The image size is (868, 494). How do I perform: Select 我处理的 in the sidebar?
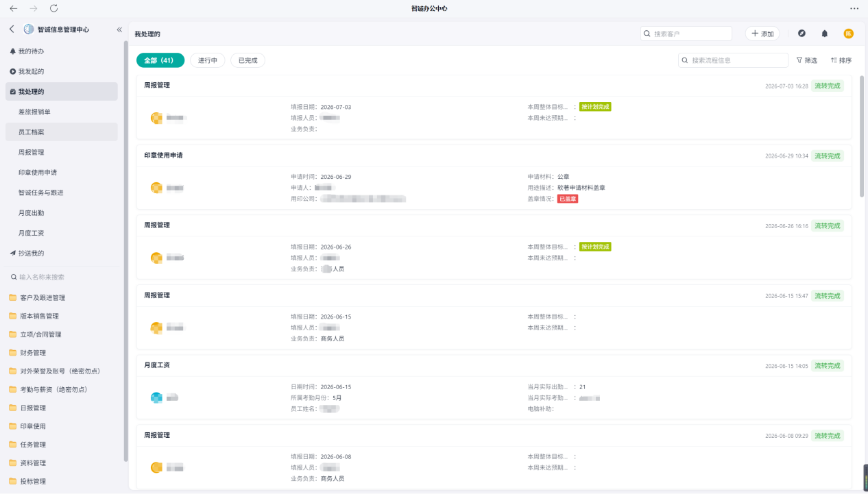tap(62, 92)
